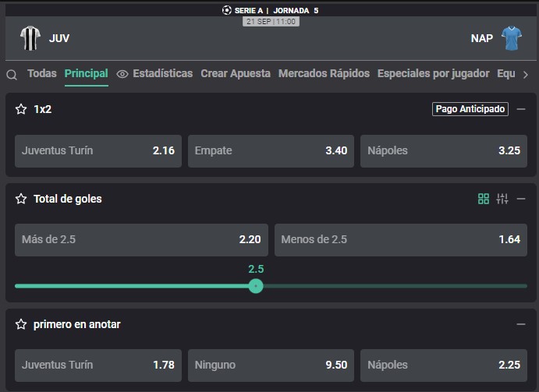Select Menos de 2.5 odds 1.64
The image size is (539, 392).
401,240
